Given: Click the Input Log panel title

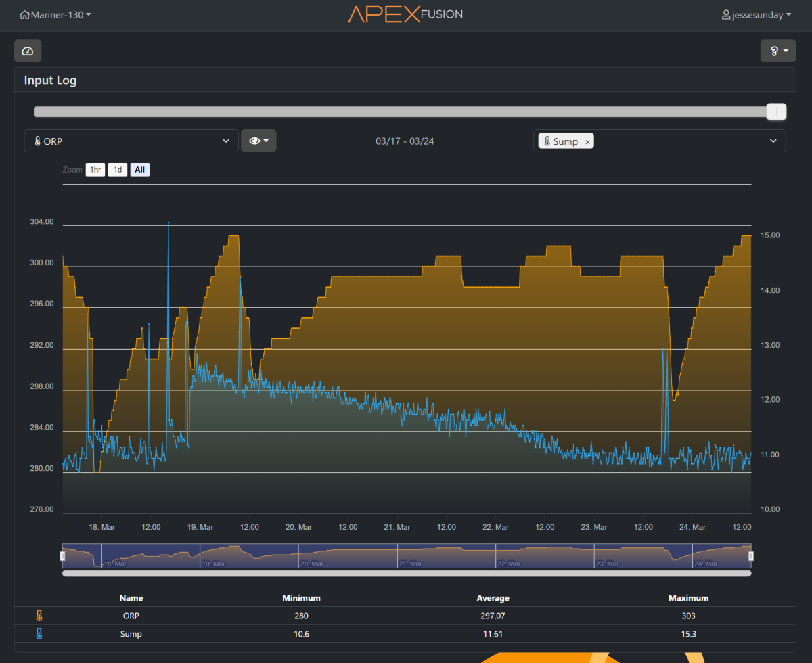Looking at the screenshot, I should 50,80.
